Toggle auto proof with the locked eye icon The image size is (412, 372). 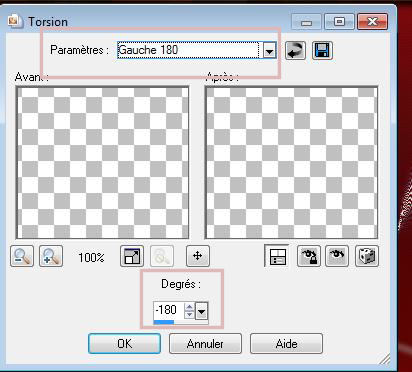point(309,256)
